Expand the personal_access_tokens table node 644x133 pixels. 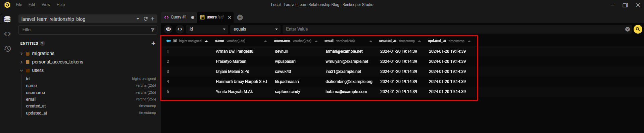click(x=21, y=62)
